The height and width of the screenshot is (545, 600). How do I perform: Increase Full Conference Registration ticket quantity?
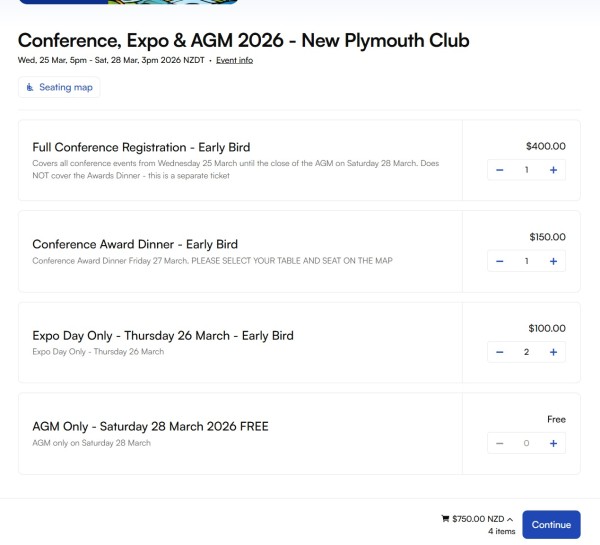tap(553, 170)
